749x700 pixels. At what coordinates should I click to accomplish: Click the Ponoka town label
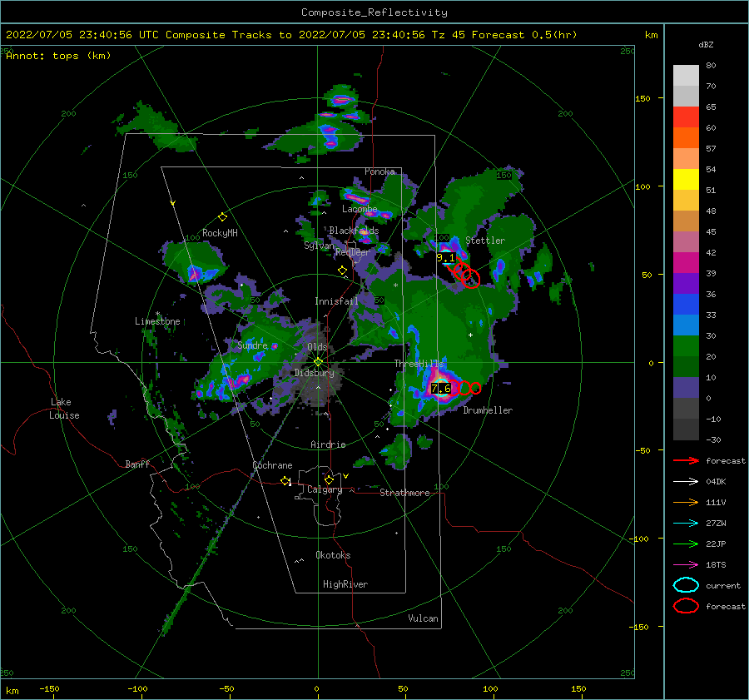coord(379,171)
